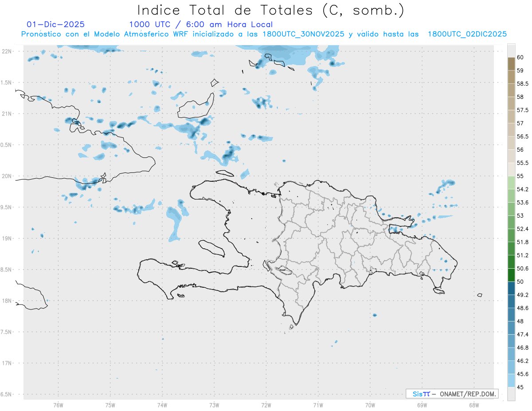Click the colorbar value '45'
Viewport: 532px width, 411px height.
(x=520, y=387)
